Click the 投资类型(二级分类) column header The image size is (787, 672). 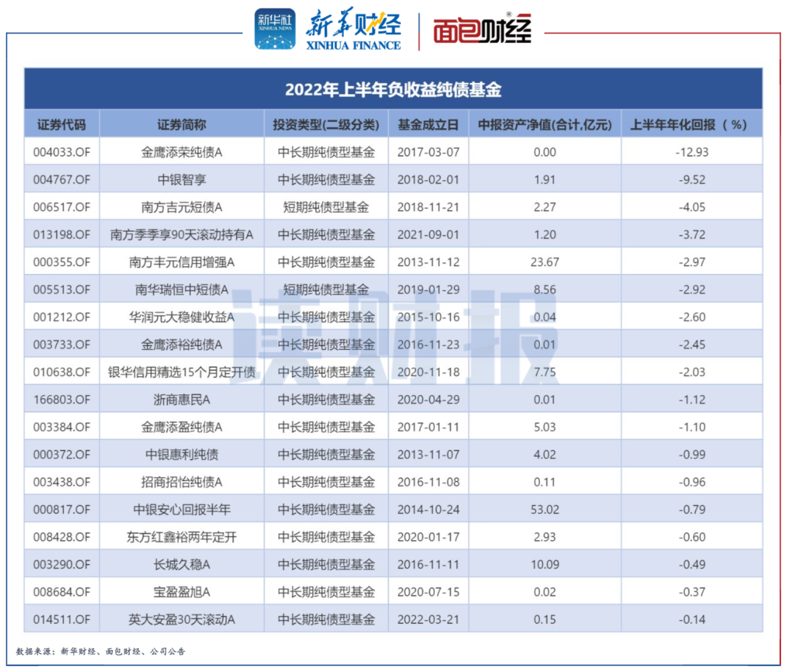tap(326, 125)
